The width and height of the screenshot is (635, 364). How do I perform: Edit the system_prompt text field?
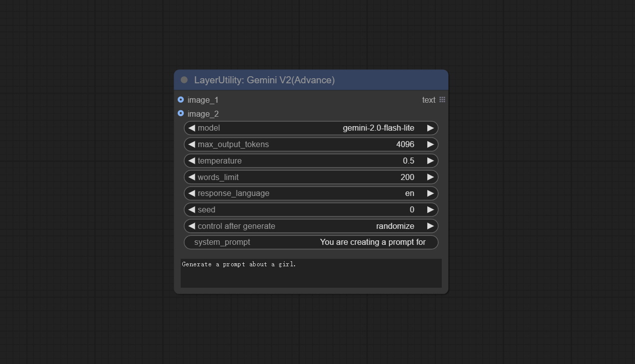(311, 242)
